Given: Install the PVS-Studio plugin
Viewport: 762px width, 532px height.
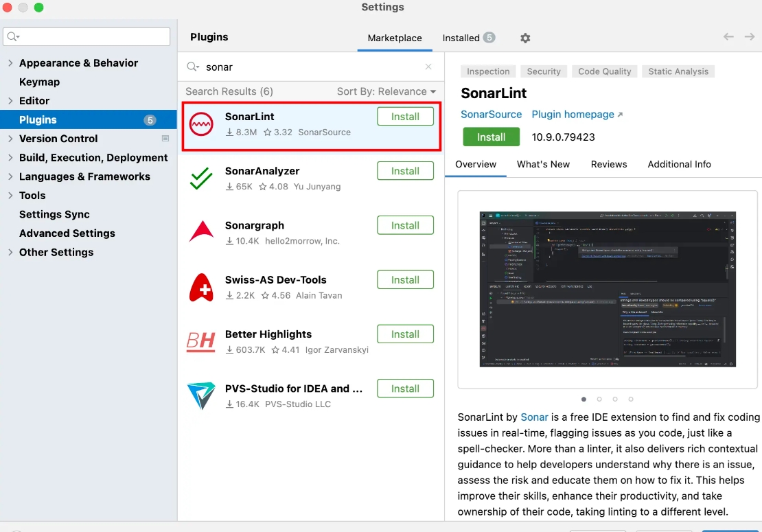Looking at the screenshot, I should tap(405, 389).
